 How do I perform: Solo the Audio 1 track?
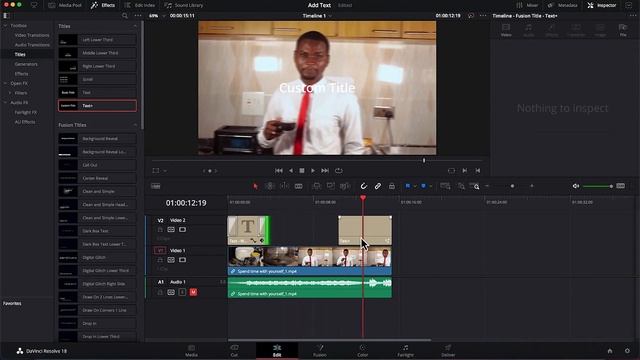(182, 292)
